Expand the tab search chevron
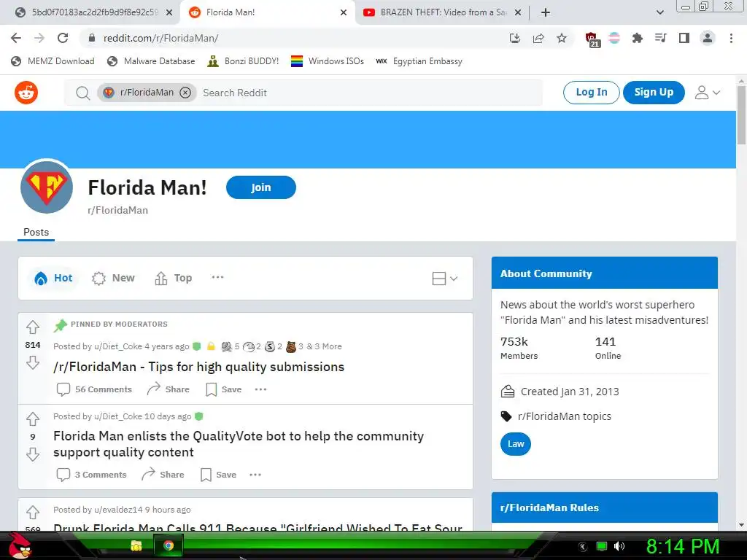Screen dimensions: 747x560 (659, 12)
